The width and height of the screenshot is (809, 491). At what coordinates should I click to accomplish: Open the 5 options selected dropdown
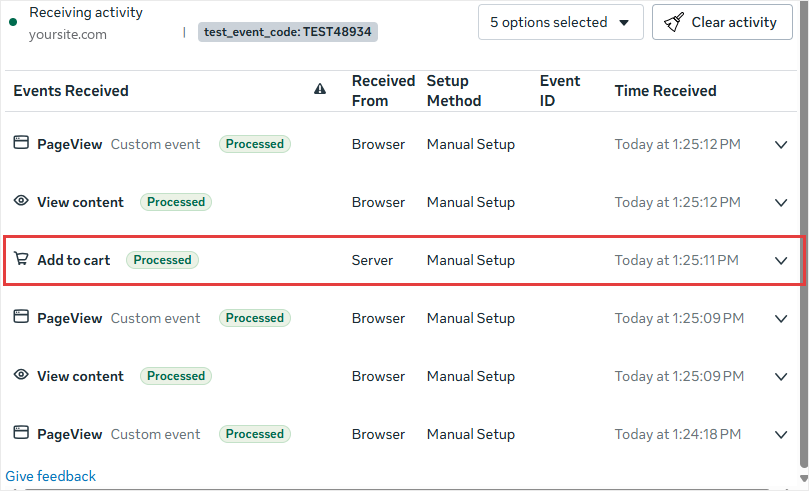560,22
